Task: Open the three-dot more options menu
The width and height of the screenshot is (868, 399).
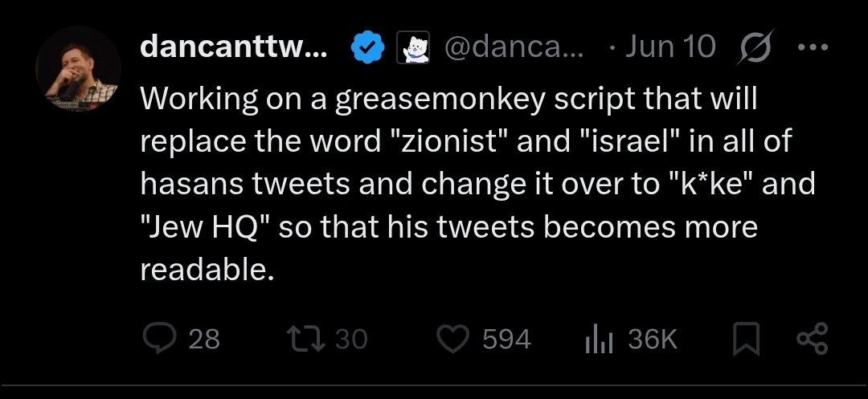Action: point(813,47)
